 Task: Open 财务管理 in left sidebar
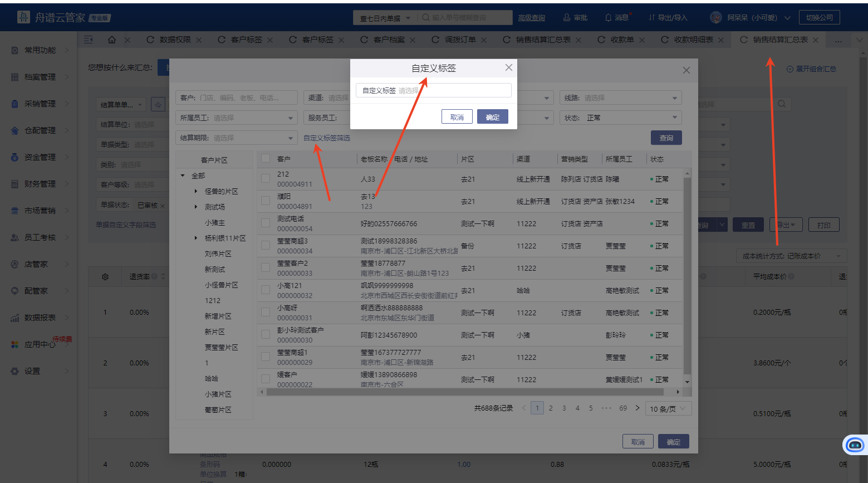[40, 184]
